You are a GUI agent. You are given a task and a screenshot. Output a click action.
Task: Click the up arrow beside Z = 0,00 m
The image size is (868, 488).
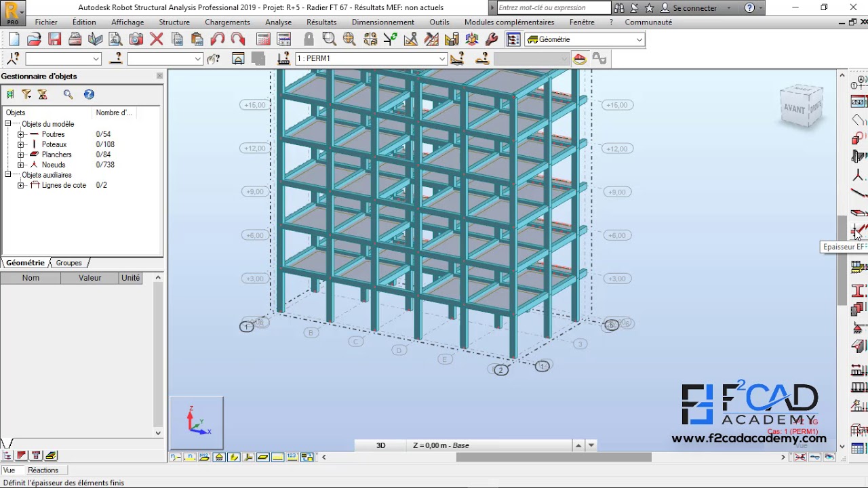(578, 445)
